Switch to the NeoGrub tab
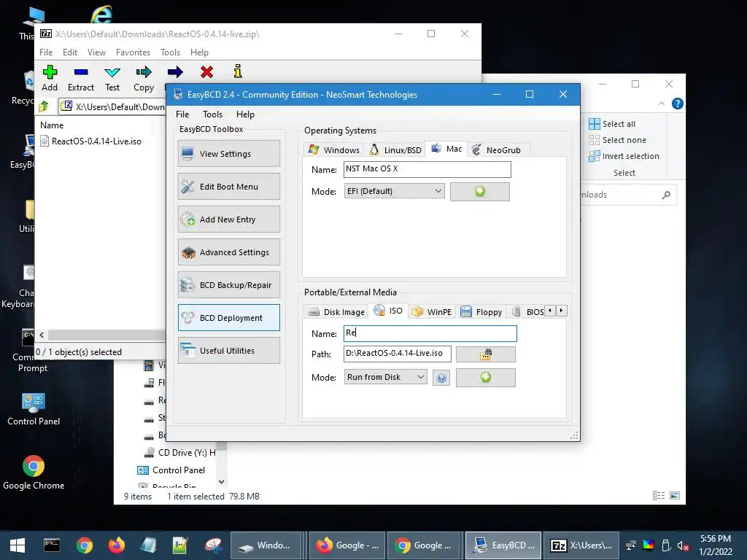 tap(496, 150)
